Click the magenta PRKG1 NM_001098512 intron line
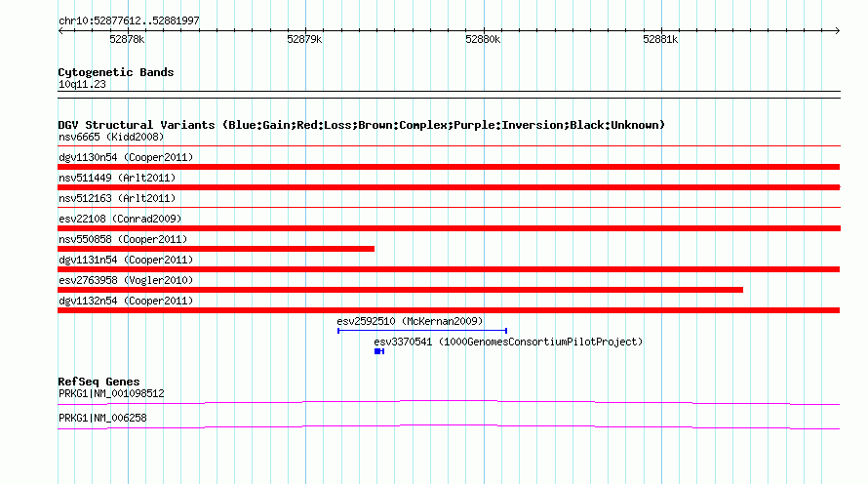The width and height of the screenshot is (868, 484). pos(449,402)
